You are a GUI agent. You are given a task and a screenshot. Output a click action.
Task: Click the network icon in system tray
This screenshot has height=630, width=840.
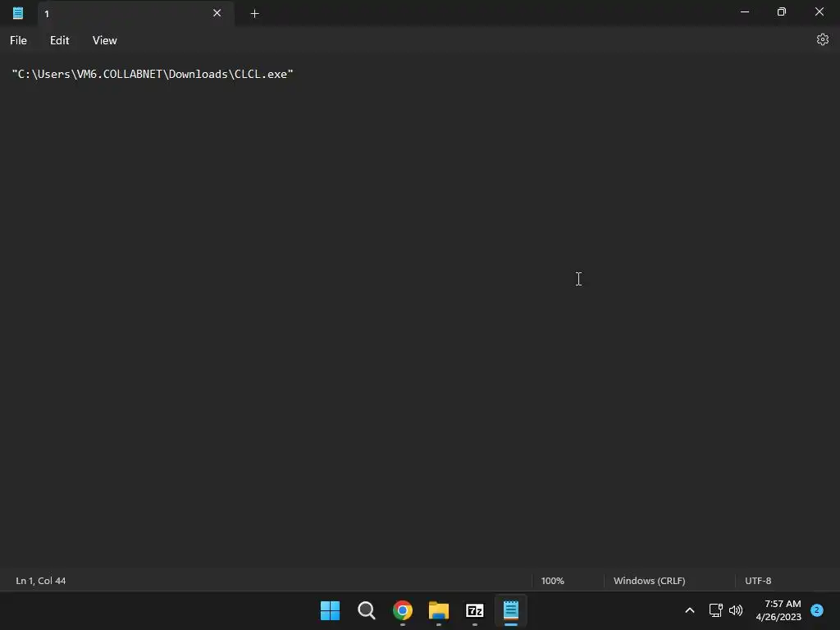[715, 610]
